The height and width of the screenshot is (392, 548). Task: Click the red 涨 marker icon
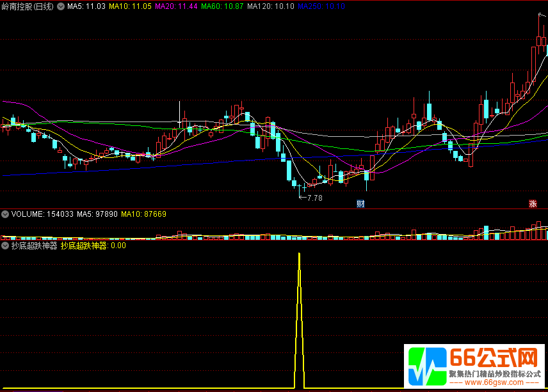click(x=533, y=204)
